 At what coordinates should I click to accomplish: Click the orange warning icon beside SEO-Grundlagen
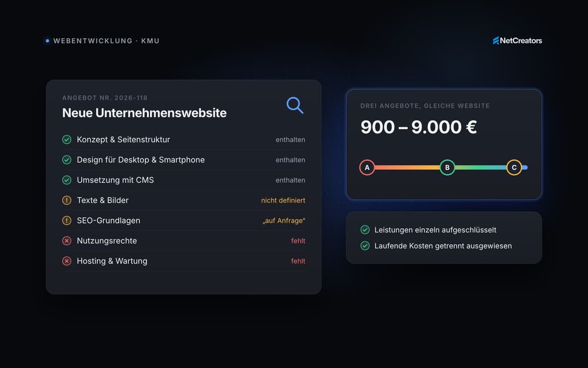pyautogui.click(x=67, y=221)
